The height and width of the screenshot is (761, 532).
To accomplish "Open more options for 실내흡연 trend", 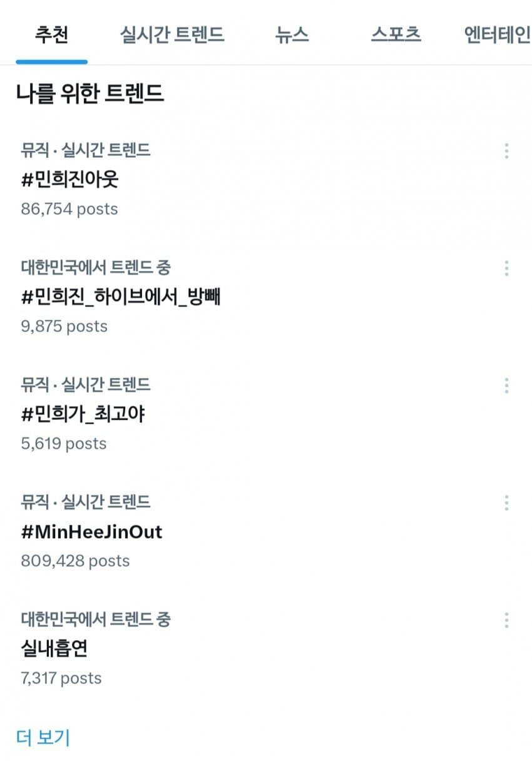I will click(x=506, y=620).
